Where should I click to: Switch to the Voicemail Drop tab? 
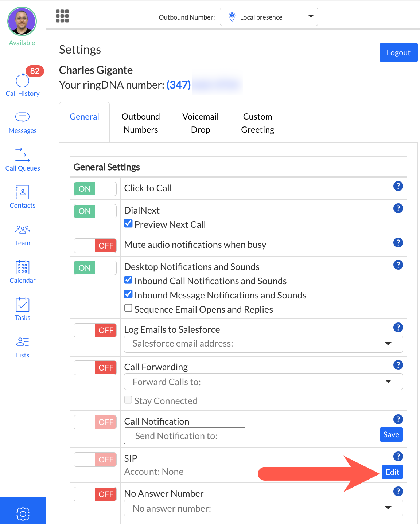tap(201, 123)
